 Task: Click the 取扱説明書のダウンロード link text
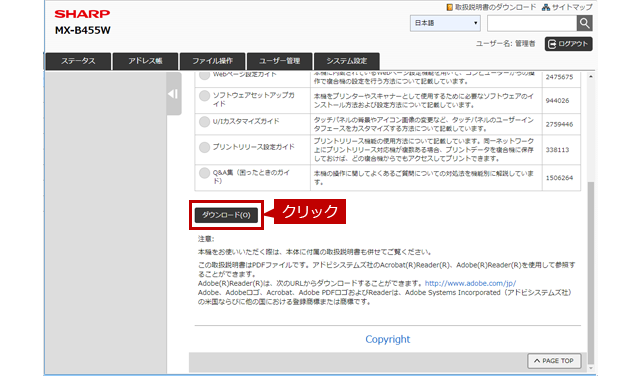point(496,7)
